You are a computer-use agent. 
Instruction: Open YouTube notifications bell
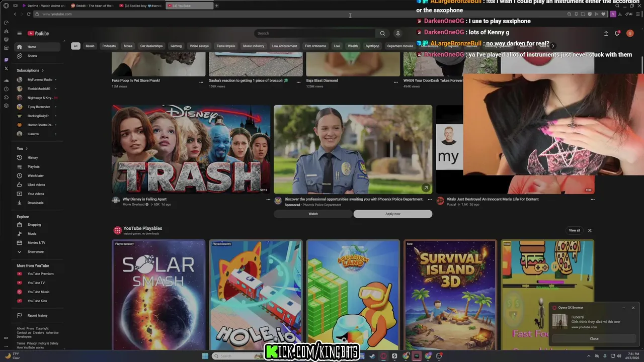click(x=617, y=33)
